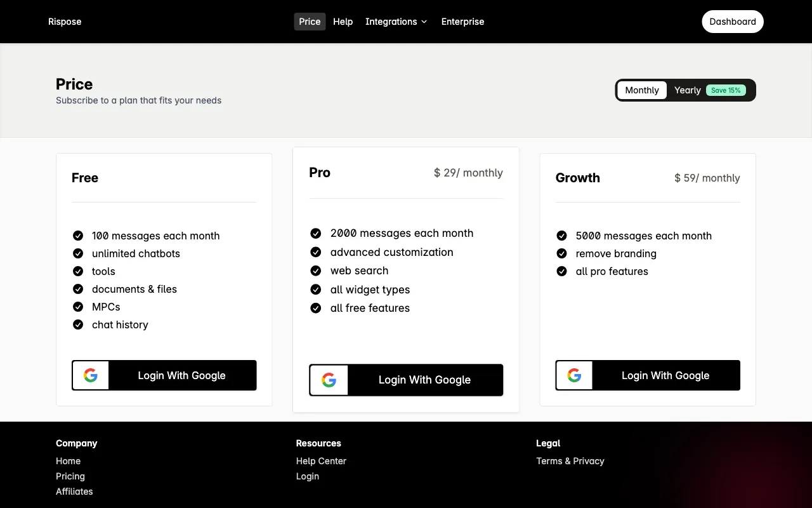The width and height of the screenshot is (812, 508).
Task: Open the Dashboard button
Action: (x=733, y=22)
